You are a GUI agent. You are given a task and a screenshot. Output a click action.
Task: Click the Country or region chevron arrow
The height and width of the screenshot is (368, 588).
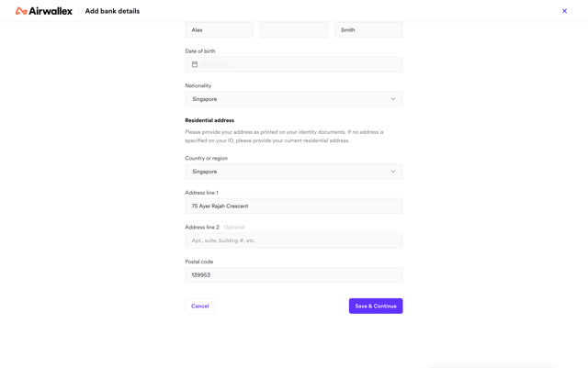tap(393, 172)
